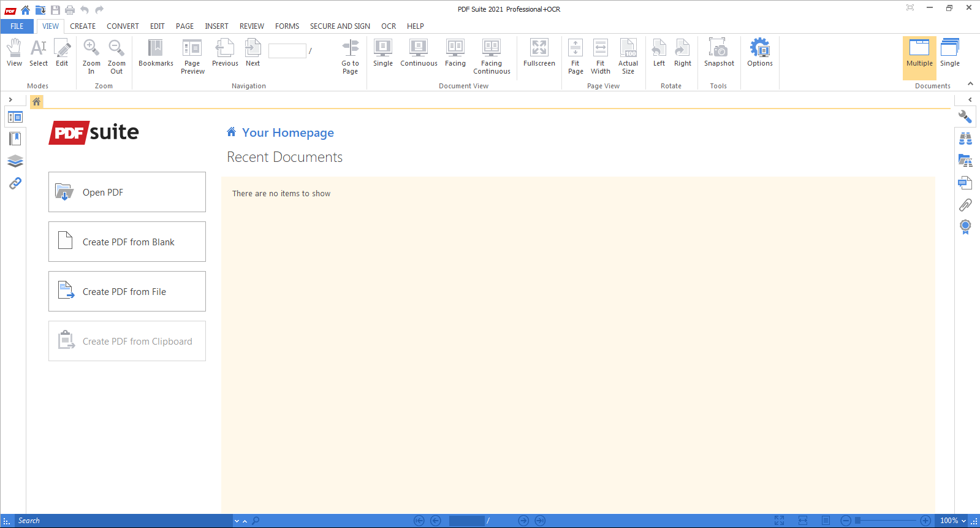Set Actual Size page view
Viewport: 980px width, 528px height.
point(628,56)
